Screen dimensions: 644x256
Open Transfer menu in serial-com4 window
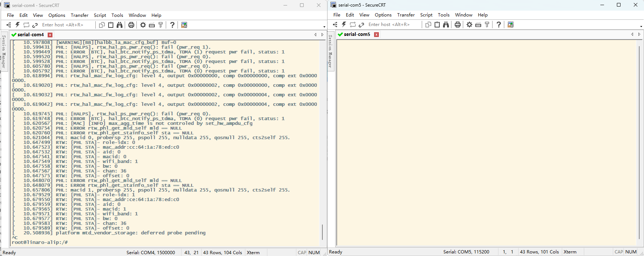80,15
